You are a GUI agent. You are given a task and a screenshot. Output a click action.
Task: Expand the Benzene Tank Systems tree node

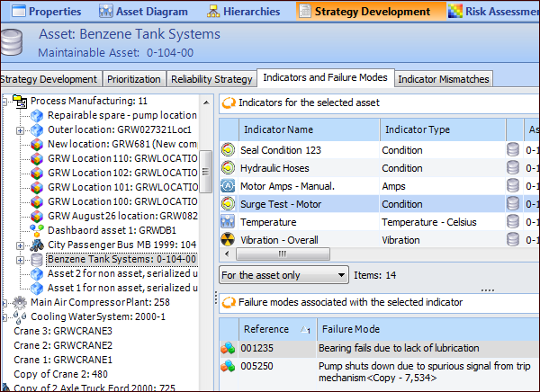coord(21,260)
